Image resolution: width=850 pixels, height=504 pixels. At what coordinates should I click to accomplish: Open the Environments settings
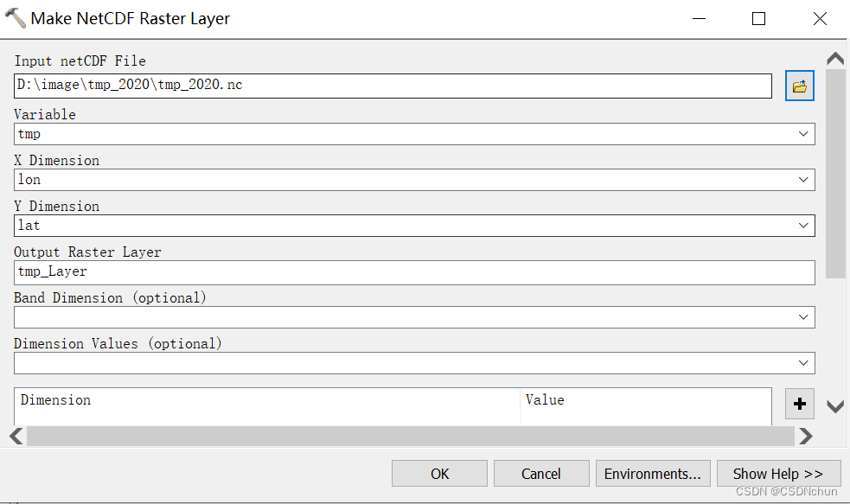(652, 473)
